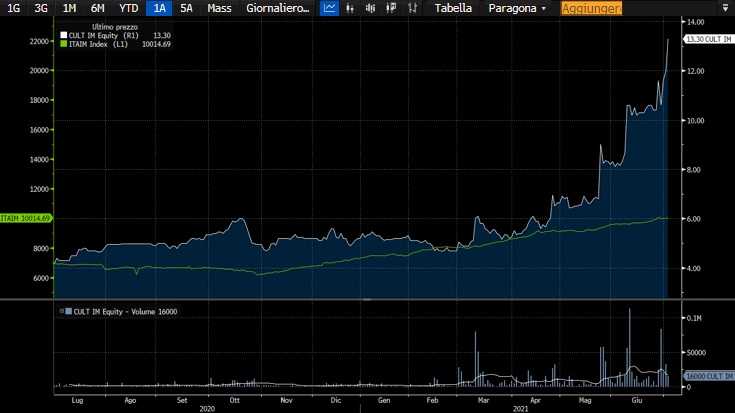Switch to the bar chart icon
The image size is (735, 413).
(350, 8)
